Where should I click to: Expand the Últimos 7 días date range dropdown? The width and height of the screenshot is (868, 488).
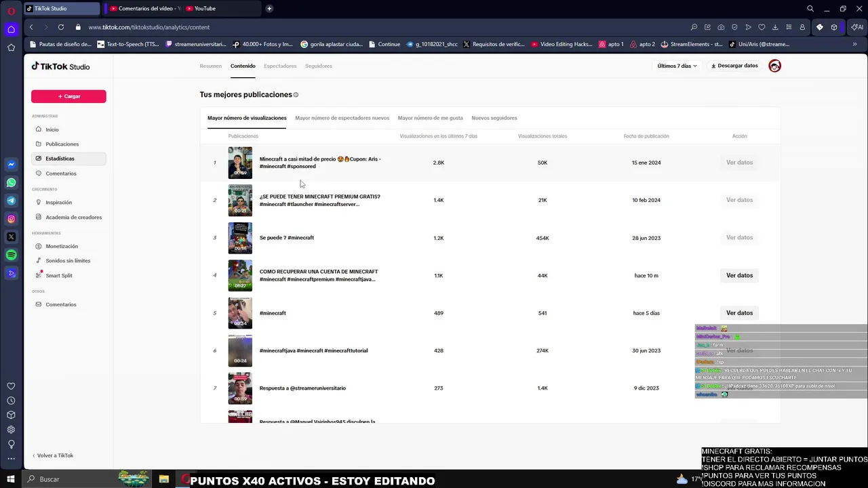tap(677, 66)
